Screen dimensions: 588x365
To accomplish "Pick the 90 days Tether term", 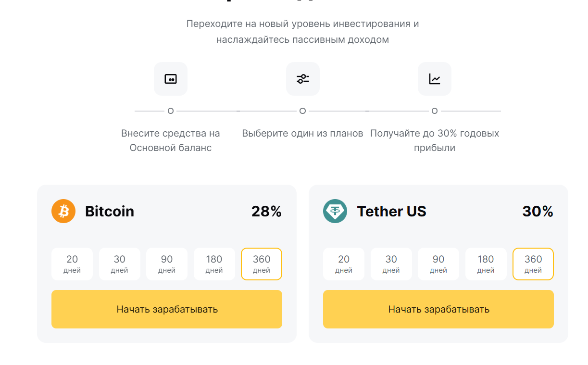I will pos(438,264).
